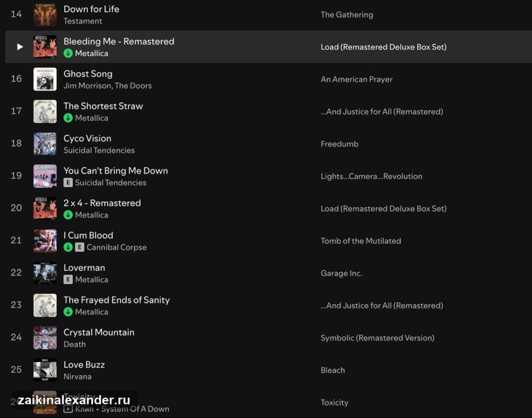Click the explicit badge beside Cannibal Corpse
532x418 pixels.
(x=79, y=247)
